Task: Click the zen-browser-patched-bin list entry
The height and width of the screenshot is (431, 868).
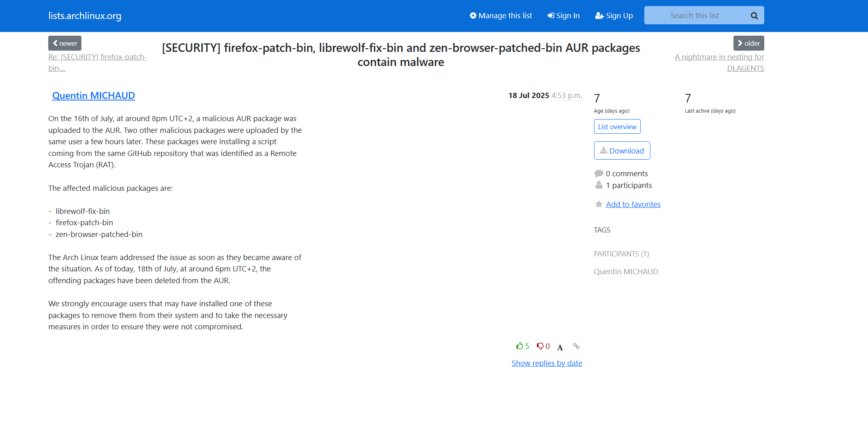Action: coord(99,235)
